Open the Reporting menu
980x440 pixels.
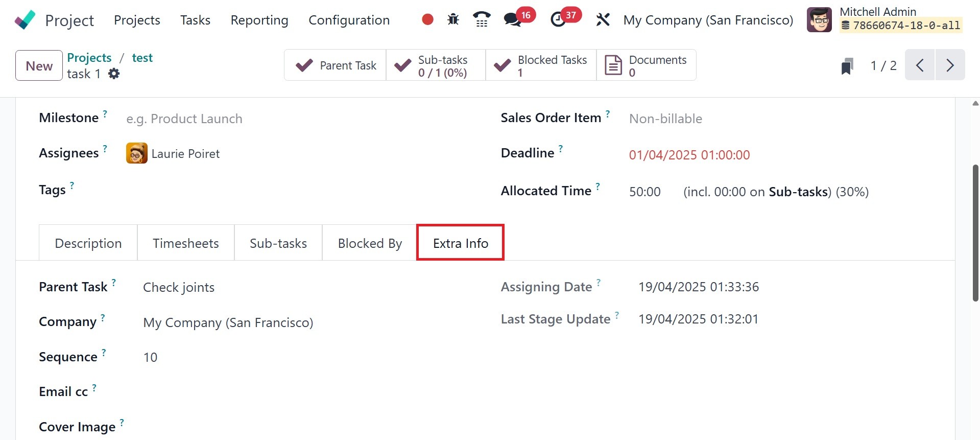[259, 20]
